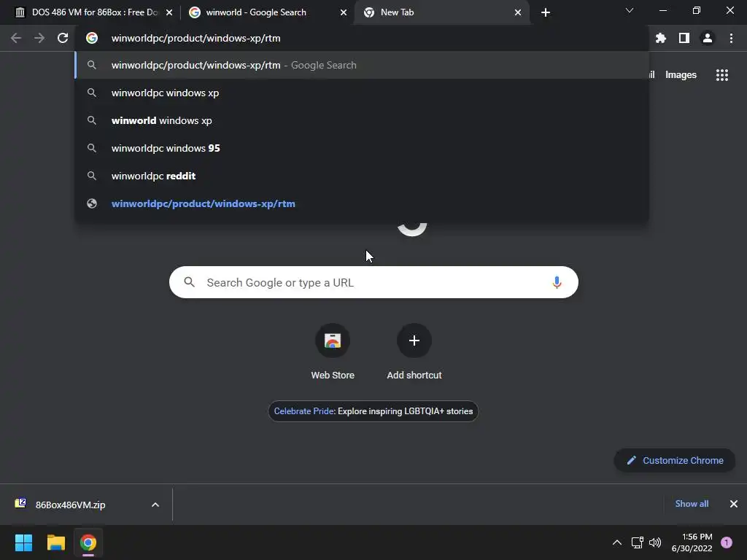Viewport: 747px width, 560px height.
Task: Reload the current page
Action: [63, 38]
